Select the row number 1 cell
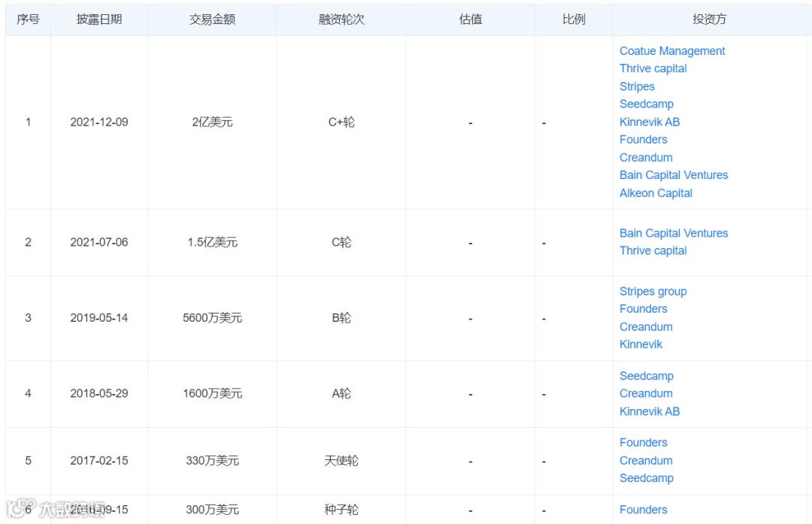This screenshot has height=524, width=812. 28,123
